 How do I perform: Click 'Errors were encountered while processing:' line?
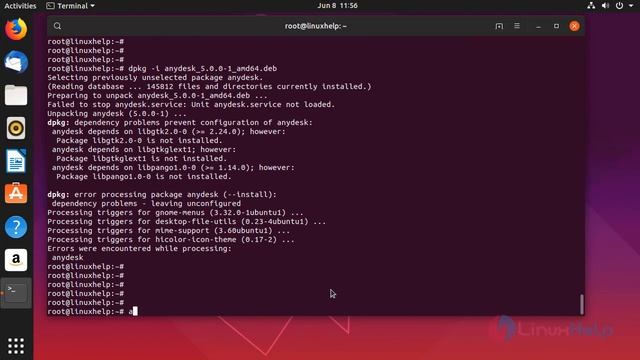point(139,249)
